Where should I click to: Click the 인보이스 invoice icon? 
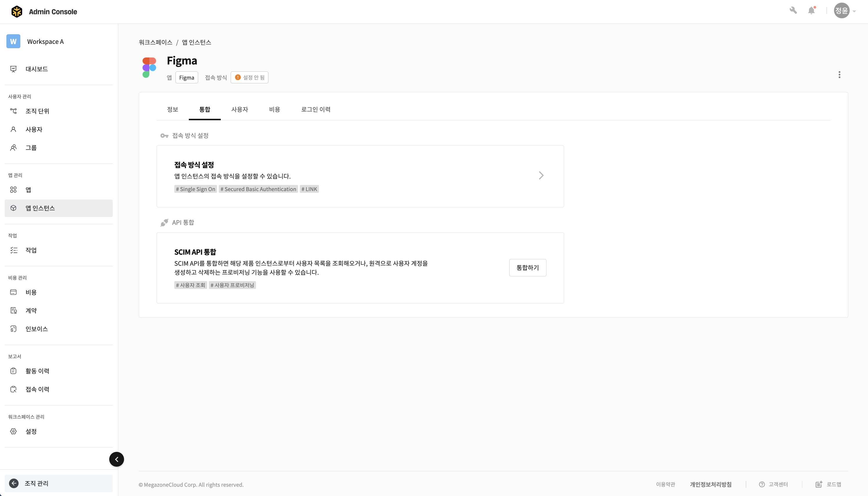tap(13, 329)
